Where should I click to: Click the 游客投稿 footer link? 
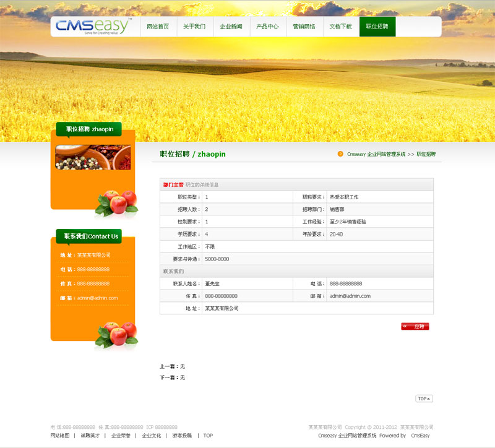(x=182, y=436)
